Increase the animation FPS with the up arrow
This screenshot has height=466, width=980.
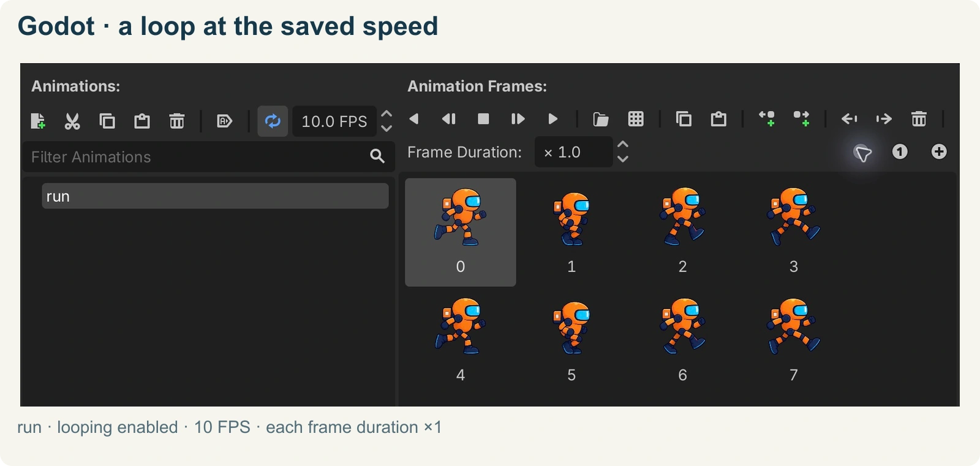[x=386, y=114]
